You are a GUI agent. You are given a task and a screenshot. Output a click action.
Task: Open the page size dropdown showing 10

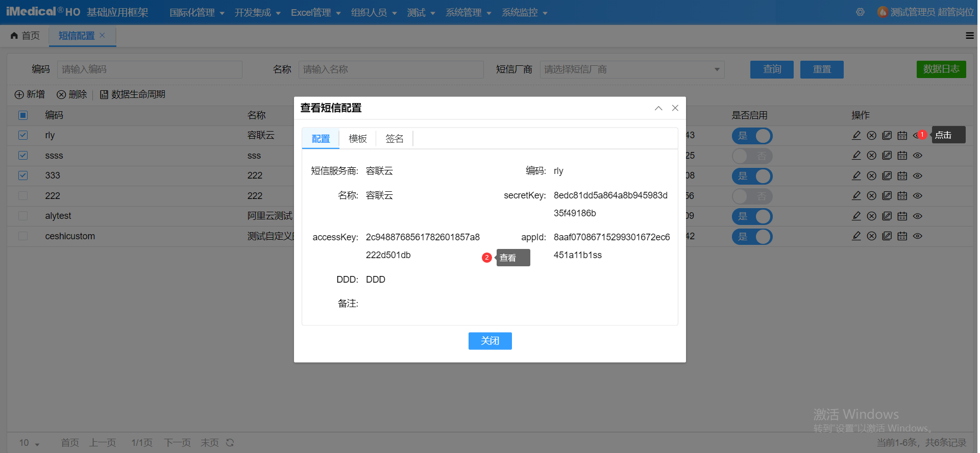click(29, 443)
